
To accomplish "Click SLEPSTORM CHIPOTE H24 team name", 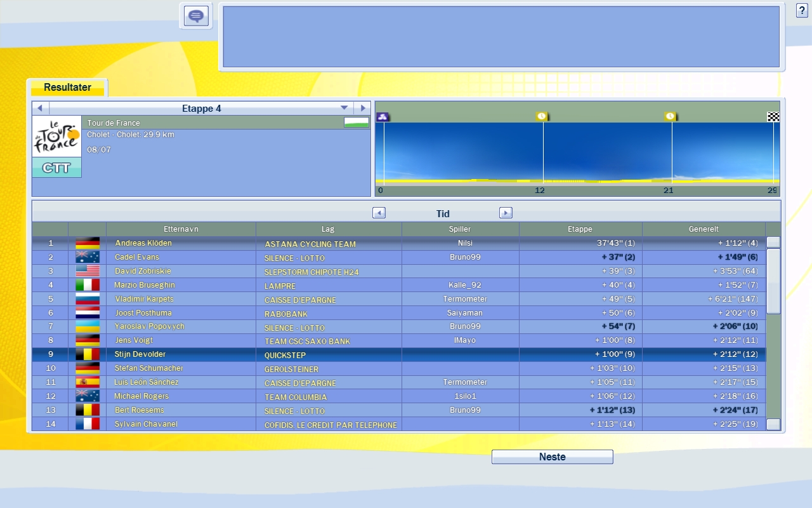I will pyautogui.click(x=311, y=272).
